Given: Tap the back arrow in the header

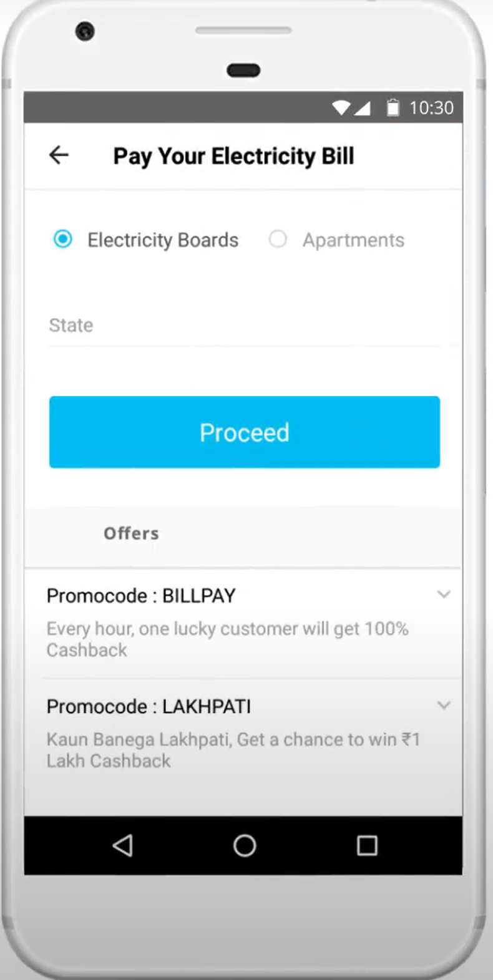Looking at the screenshot, I should (59, 155).
